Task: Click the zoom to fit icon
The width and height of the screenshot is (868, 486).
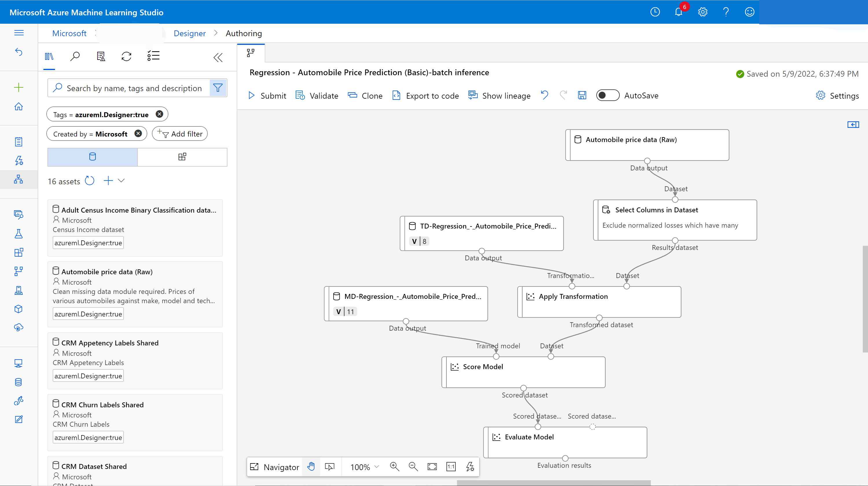Action: (432, 467)
